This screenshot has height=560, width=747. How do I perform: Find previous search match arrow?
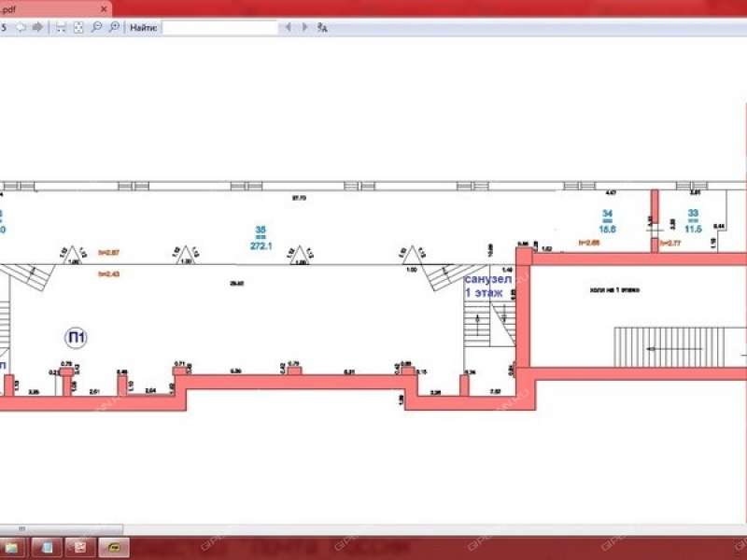point(288,27)
